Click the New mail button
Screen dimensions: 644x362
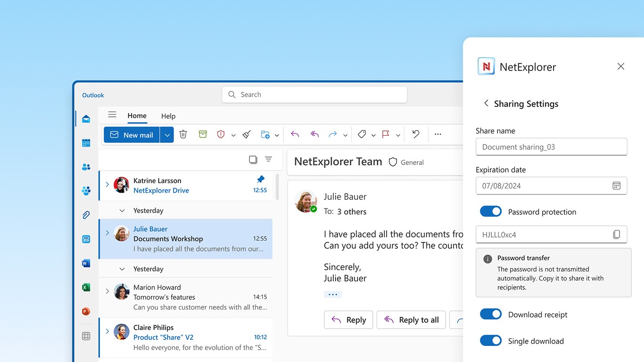click(x=132, y=135)
